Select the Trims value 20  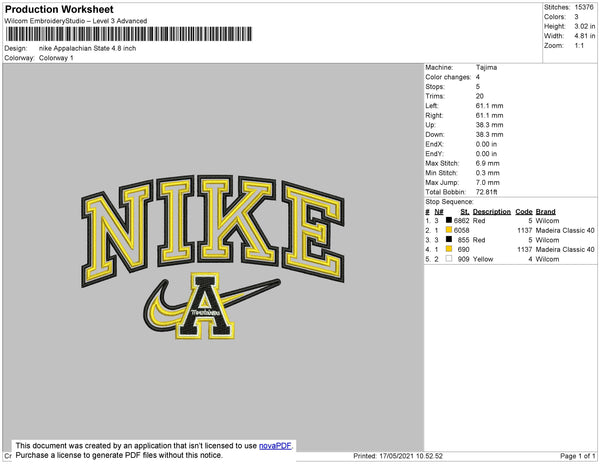pyautogui.click(x=479, y=96)
